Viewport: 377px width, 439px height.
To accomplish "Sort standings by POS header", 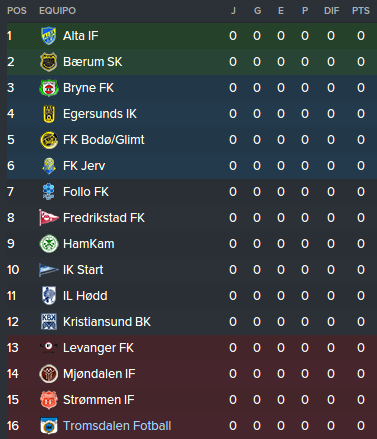I will 17,11.
